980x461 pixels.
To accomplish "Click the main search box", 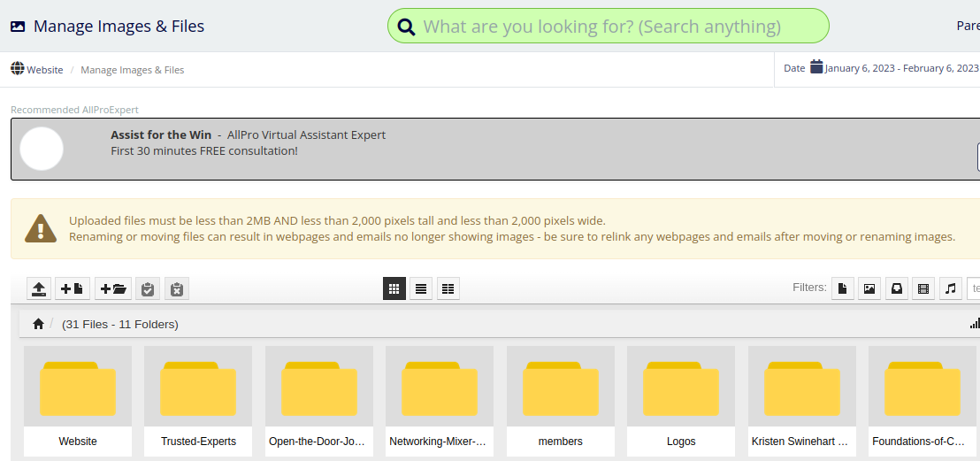I will coord(609,27).
